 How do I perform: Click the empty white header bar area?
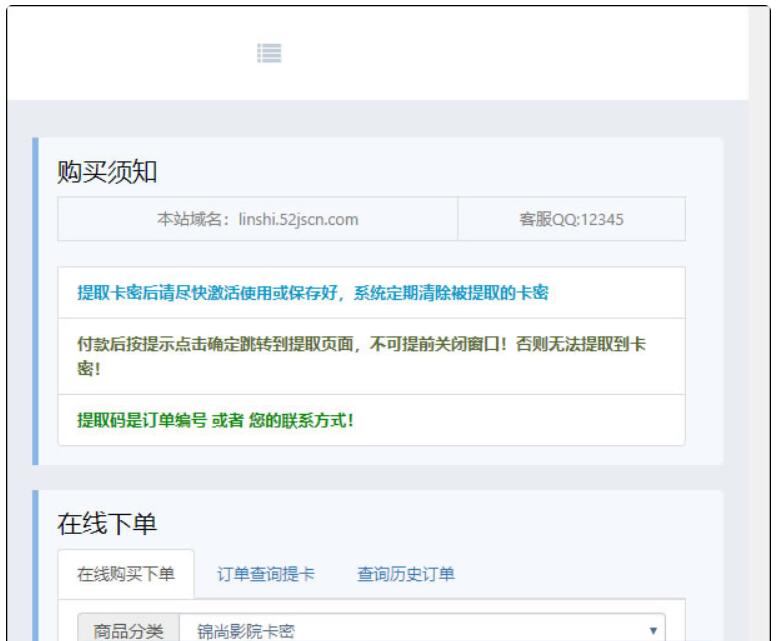500,52
